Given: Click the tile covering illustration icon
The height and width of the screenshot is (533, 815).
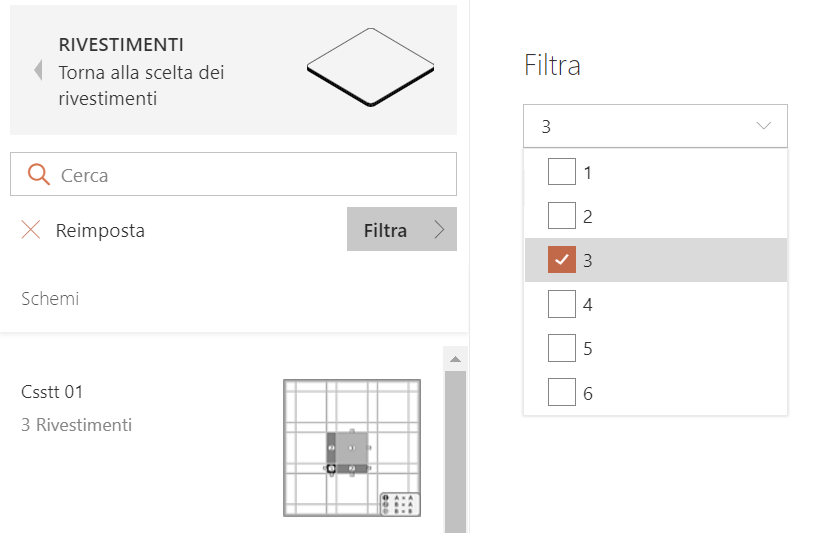Looking at the screenshot, I should (x=370, y=67).
